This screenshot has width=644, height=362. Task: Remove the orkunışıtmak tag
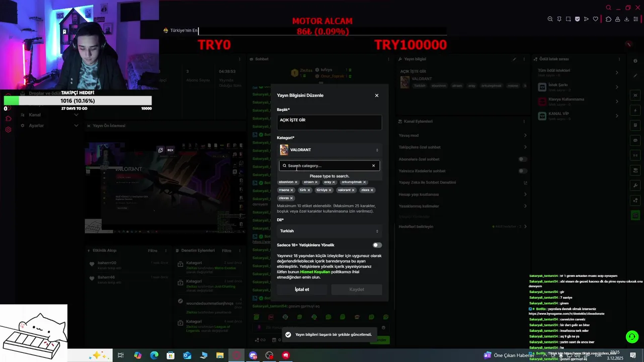pyautogui.click(x=364, y=182)
